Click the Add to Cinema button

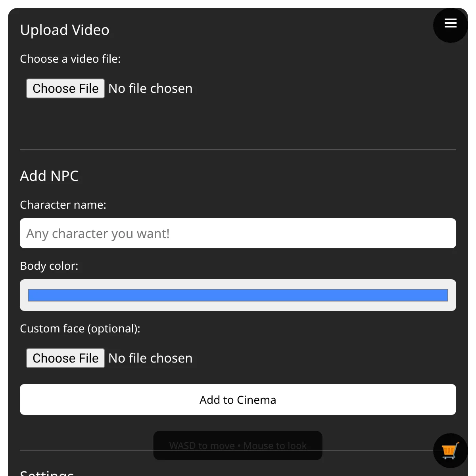click(x=238, y=399)
